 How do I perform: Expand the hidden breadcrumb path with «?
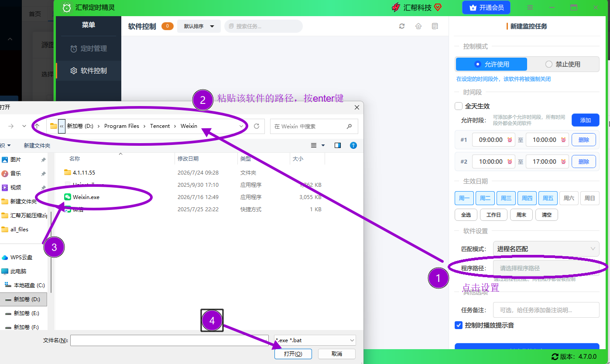[62, 126]
